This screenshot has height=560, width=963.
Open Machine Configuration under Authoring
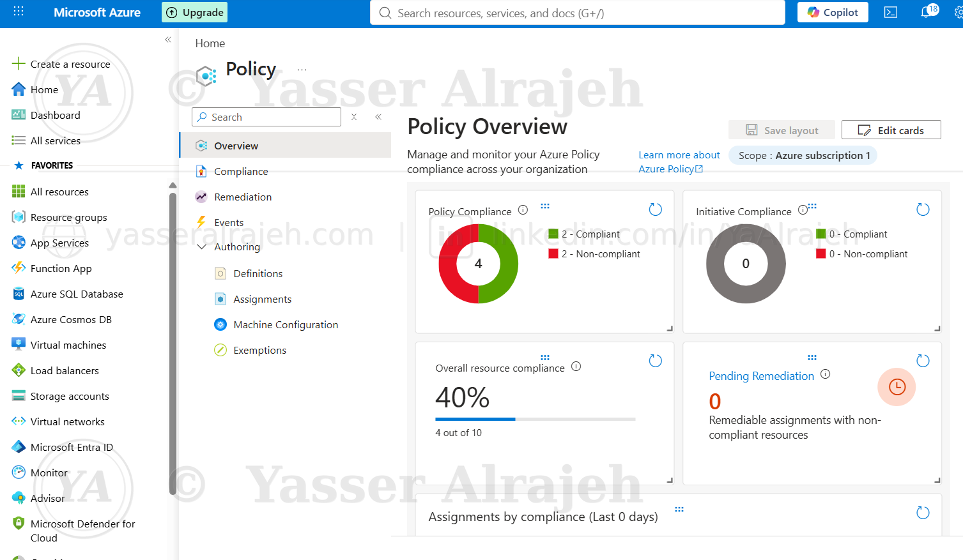coord(286,324)
